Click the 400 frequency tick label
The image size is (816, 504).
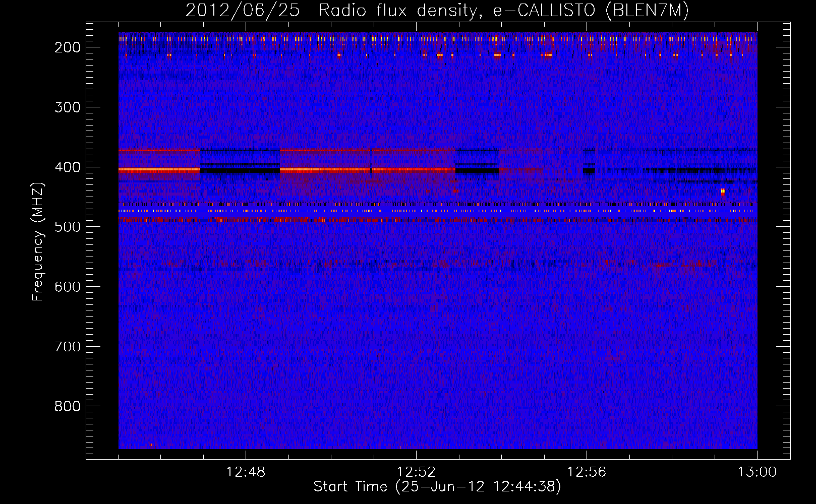pyautogui.click(x=68, y=167)
